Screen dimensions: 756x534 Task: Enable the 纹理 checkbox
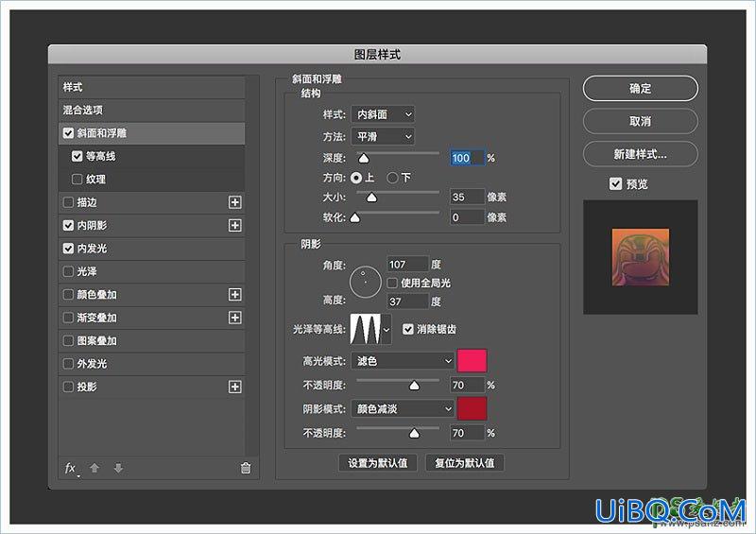pos(77,180)
